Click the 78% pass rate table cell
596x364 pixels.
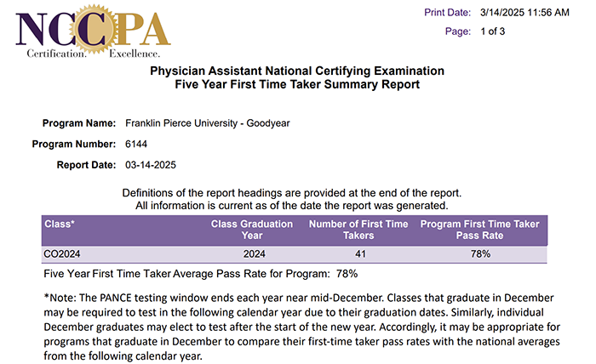click(480, 254)
